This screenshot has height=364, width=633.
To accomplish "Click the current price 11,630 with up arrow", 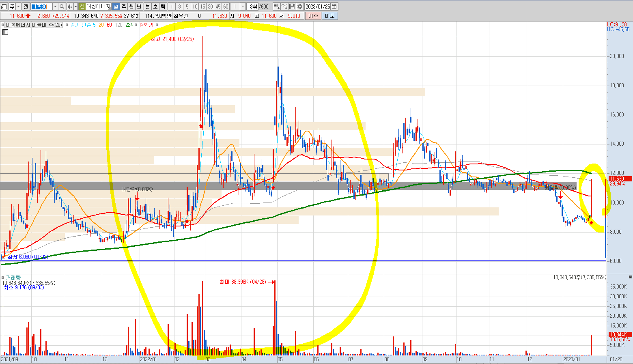I will 20,16.
